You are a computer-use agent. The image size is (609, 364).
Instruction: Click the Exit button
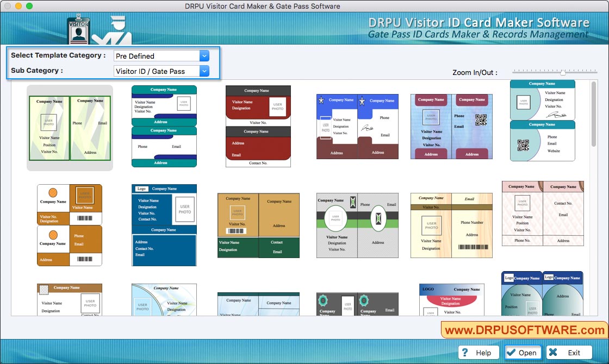coord(568,352)
